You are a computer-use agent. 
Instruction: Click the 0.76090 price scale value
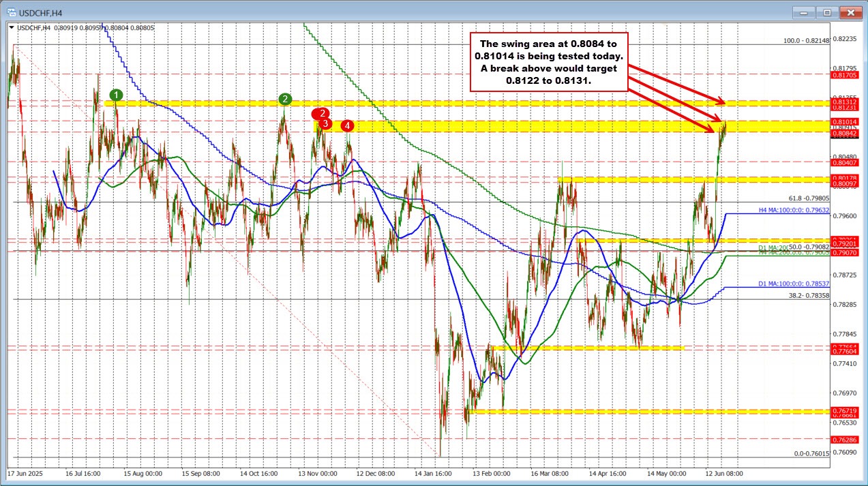(843, 452)
